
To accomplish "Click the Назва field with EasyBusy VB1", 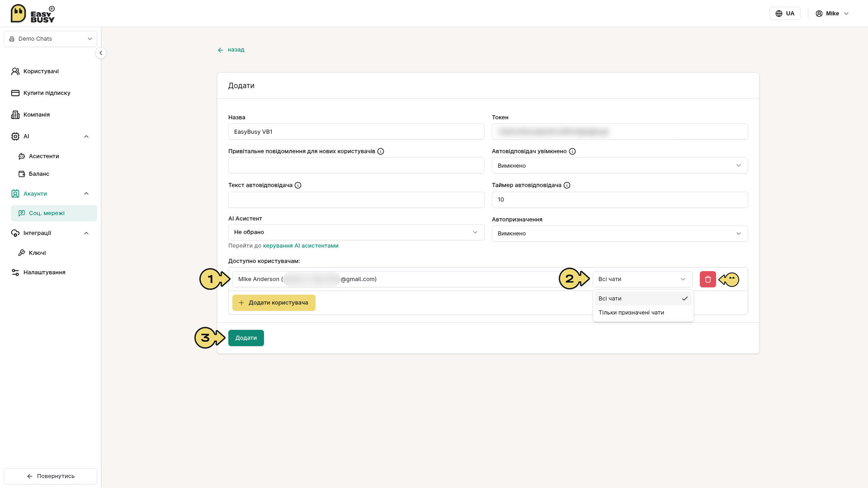I will (356, 131).
